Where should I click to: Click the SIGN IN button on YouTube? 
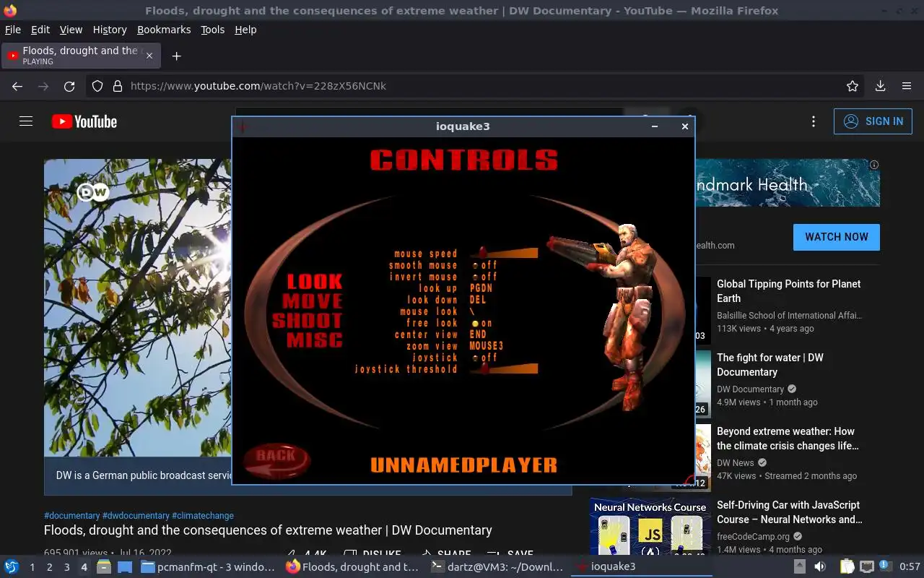(x=873, y=121)
